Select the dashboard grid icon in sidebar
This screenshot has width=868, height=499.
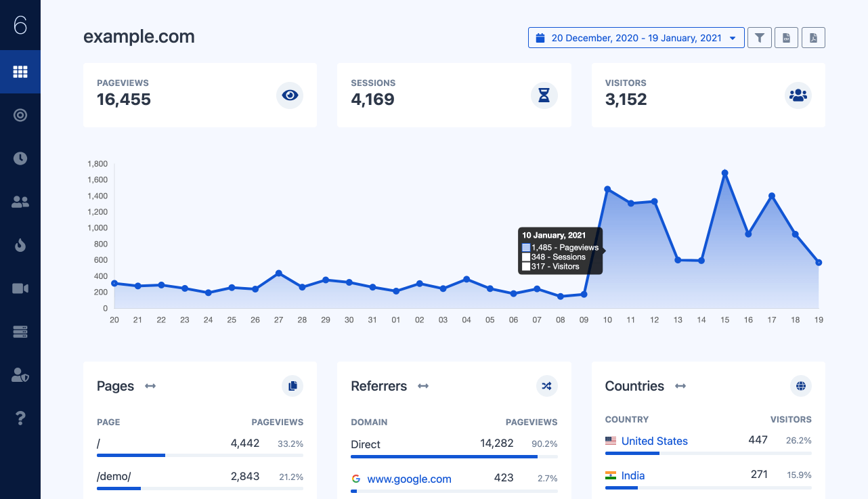click(20, 72)
